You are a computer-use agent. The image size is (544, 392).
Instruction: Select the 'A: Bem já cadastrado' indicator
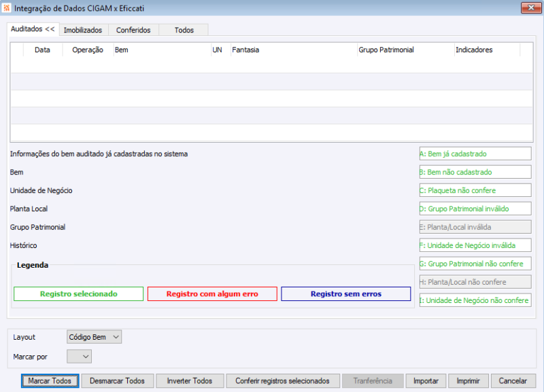tap(475, 154)
